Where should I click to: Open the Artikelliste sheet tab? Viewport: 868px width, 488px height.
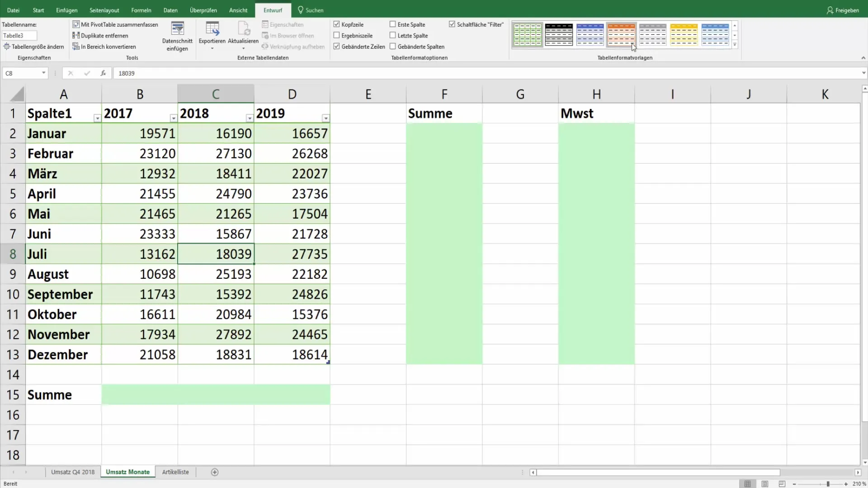[x=175, y=472]
